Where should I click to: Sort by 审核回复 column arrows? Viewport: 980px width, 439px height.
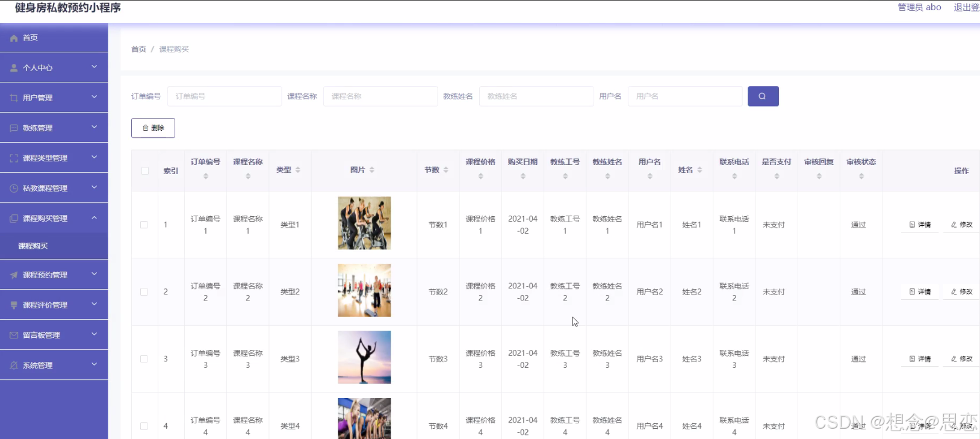819,176
